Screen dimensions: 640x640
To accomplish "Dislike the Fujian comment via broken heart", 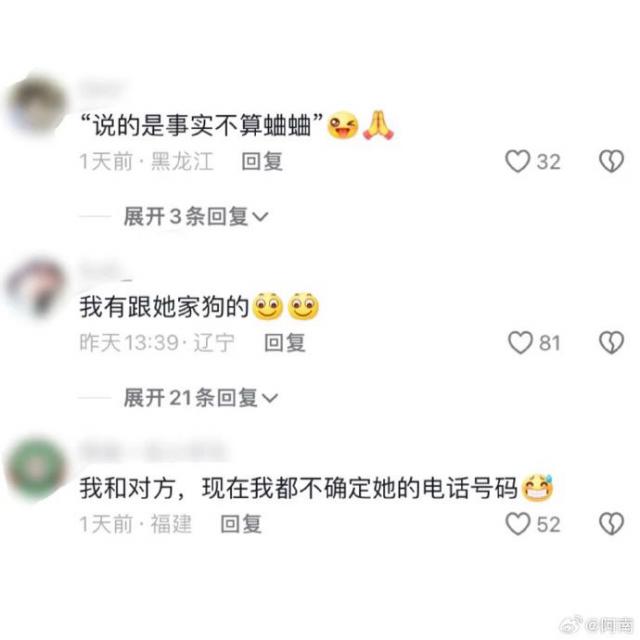I will [x=611, y=524].
